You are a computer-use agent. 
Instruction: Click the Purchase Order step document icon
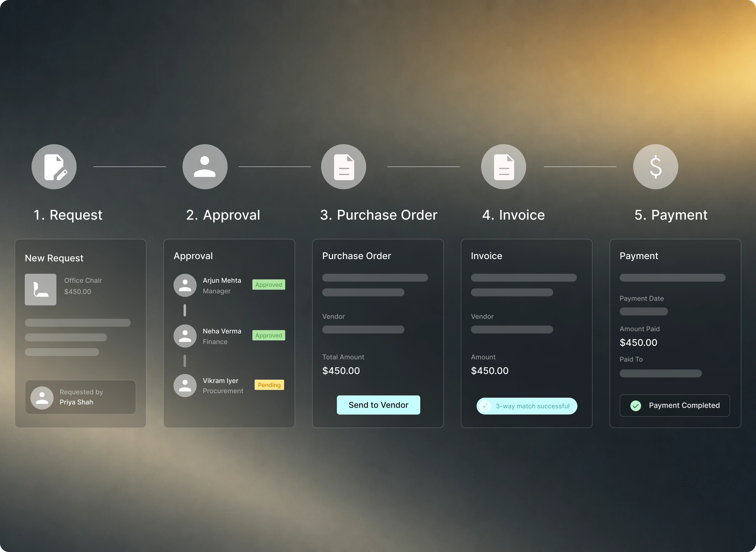point(344,167)
